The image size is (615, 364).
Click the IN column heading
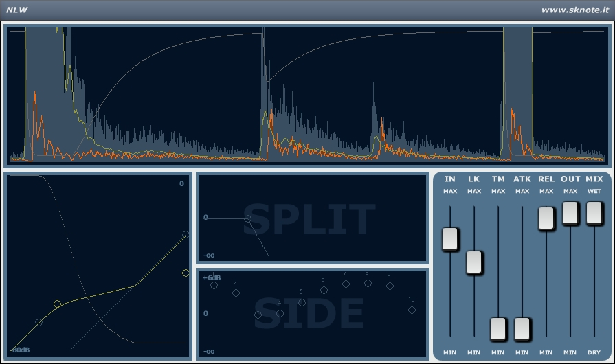450,179
